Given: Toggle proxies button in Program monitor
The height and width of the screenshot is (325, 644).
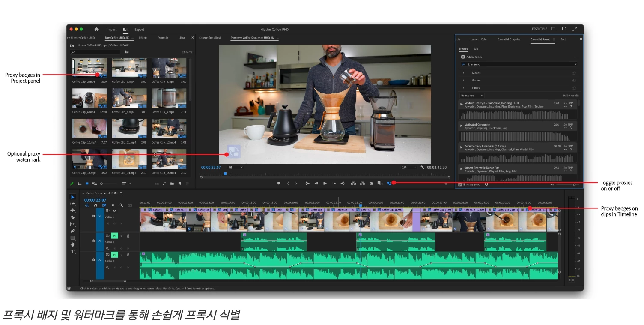Looking at the screenshot, I should pyautogui.click(x=389, y=183).
